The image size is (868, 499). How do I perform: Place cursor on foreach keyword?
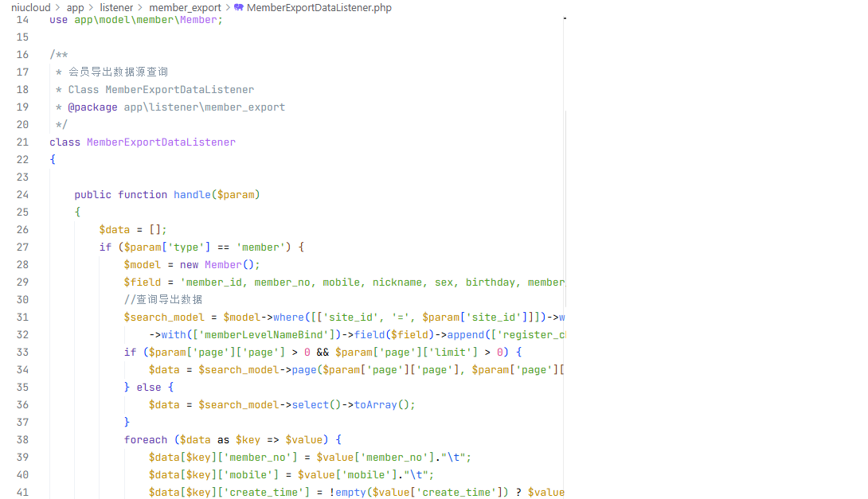point(146,440)
